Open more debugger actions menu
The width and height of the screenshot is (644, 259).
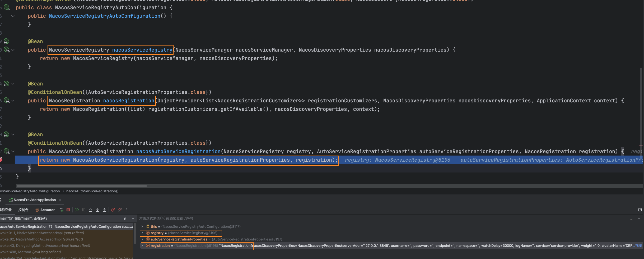point(127,210)
